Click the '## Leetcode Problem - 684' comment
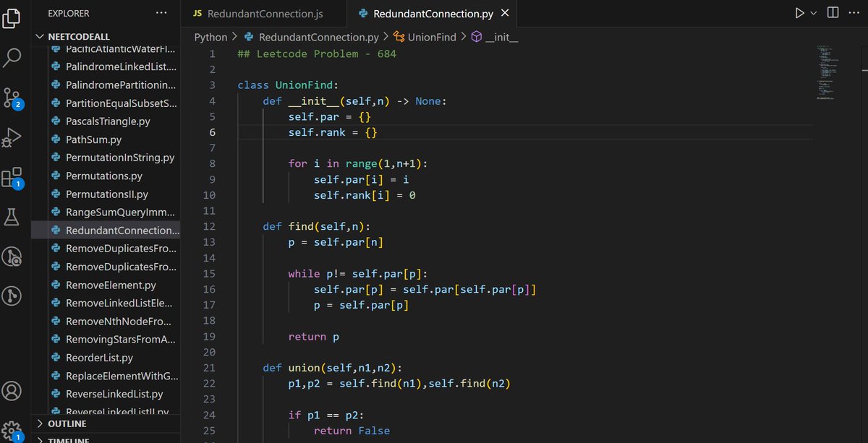The image size is (868, 443). [x=317, y=54]
